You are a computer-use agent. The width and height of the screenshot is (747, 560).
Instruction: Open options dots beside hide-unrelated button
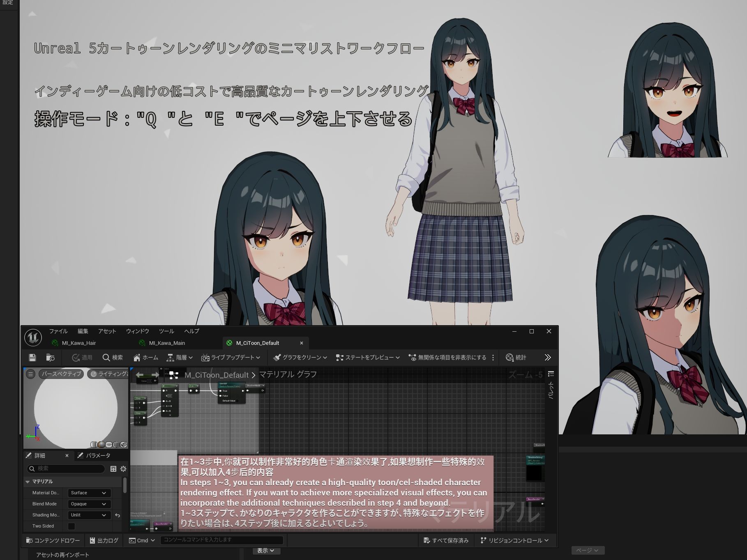click(493, 358)
